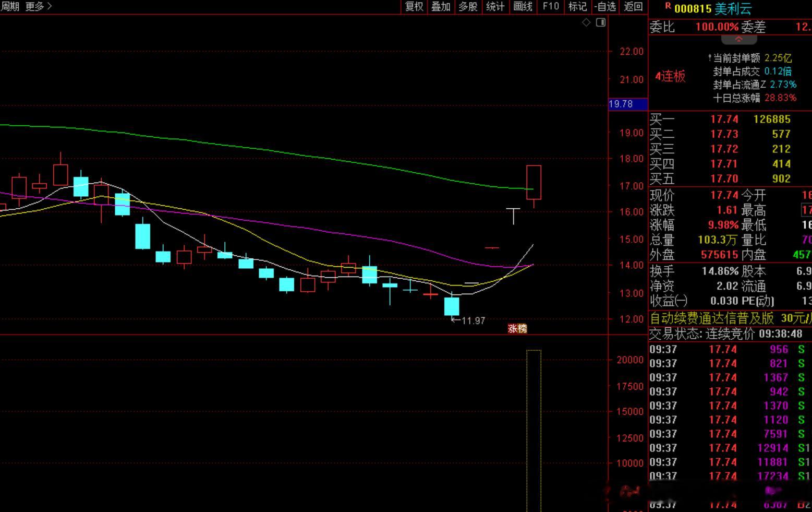Click the 涨榜 badge on the chart
The width and height of the screenshot is (812, 512).
tap(517, 328)
